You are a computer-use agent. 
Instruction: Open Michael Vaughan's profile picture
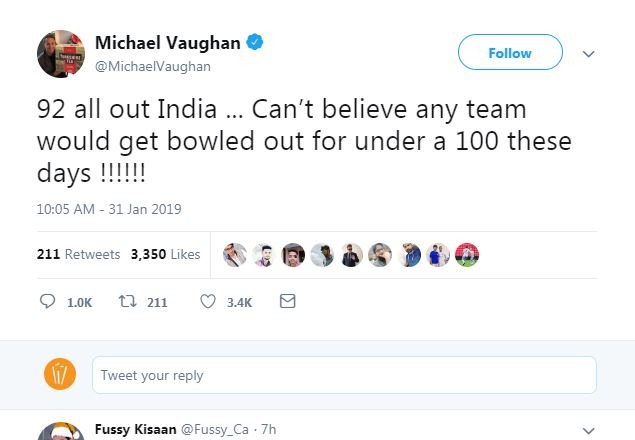[x=59, y=53]
